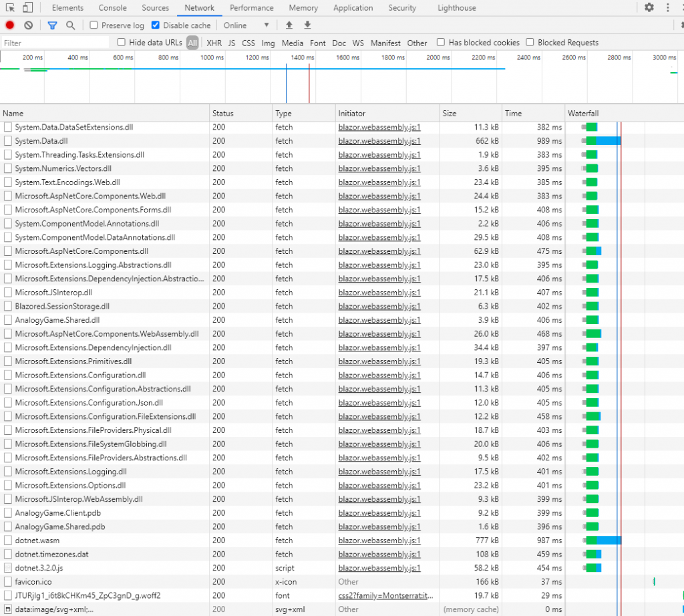Toggle the filter funnel icon
Screen dimensions: 684x616
tap(53, 25)
